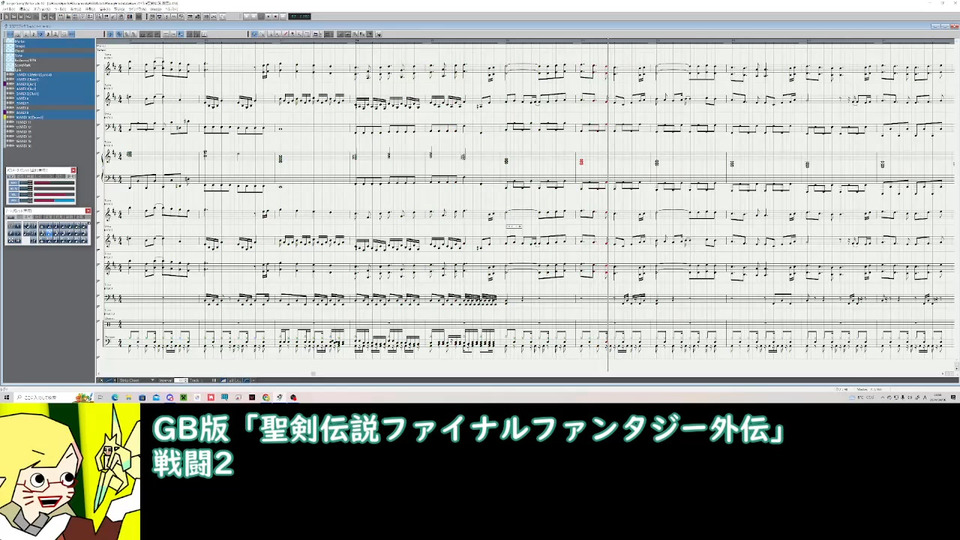Select the red pencil tool in score toolbar
The image size is (960, 540).
[x=285, y=34]
